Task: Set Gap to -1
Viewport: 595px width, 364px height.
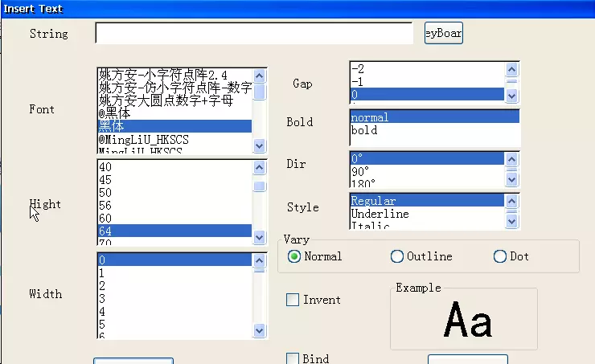Action: (x=427, y=81)
